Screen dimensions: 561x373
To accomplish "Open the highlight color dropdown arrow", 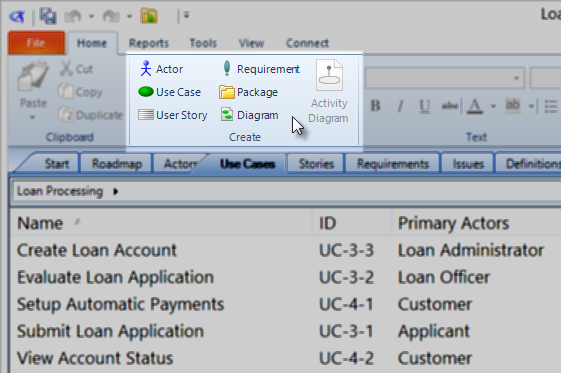I will [x=531, y=106].
